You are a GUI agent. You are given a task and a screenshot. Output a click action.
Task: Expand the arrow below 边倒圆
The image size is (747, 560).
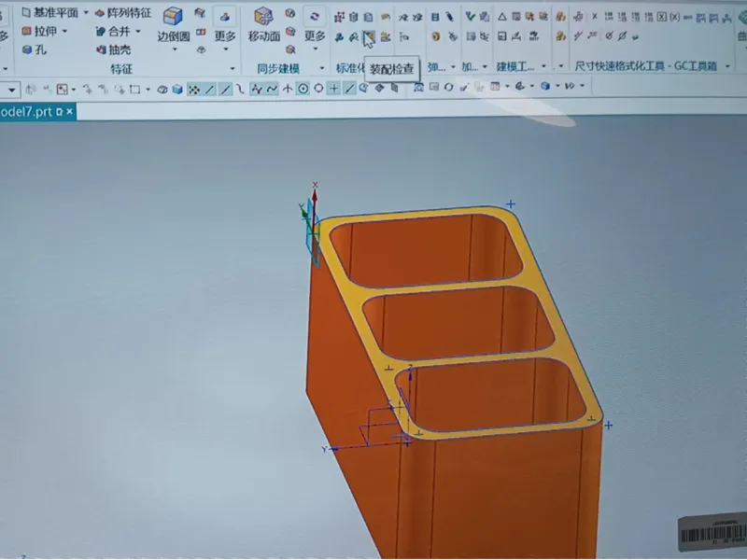coord(175,49)
